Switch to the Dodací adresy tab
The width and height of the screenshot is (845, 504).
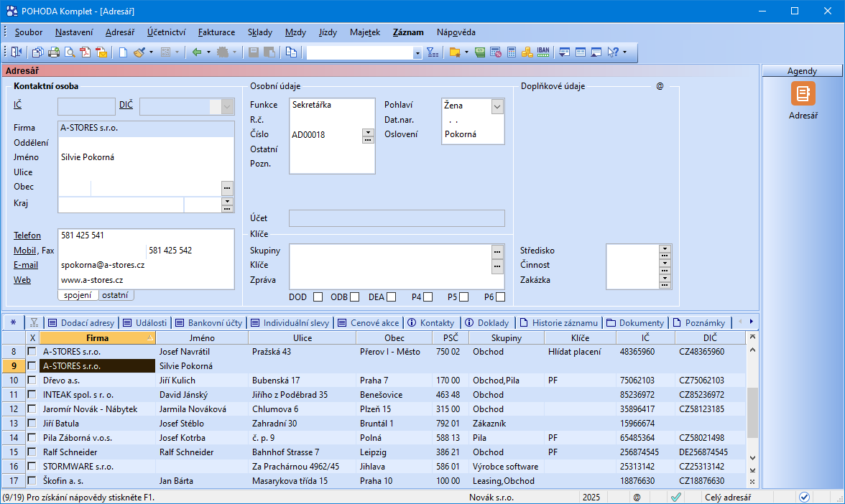click(81, 322)
